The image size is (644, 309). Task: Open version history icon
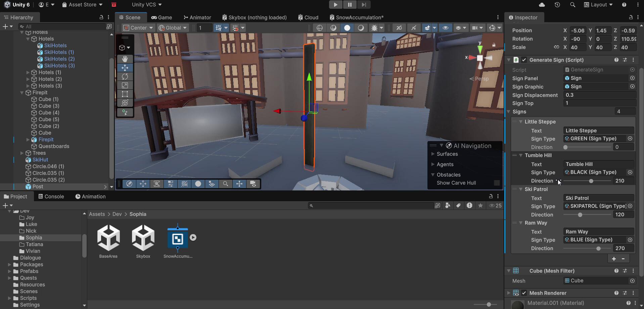557,5
